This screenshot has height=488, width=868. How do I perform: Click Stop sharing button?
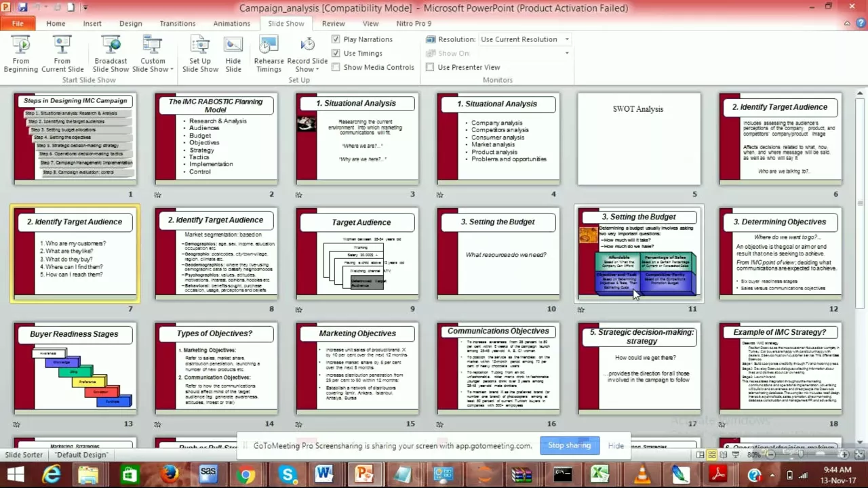[x=570, y=445]
